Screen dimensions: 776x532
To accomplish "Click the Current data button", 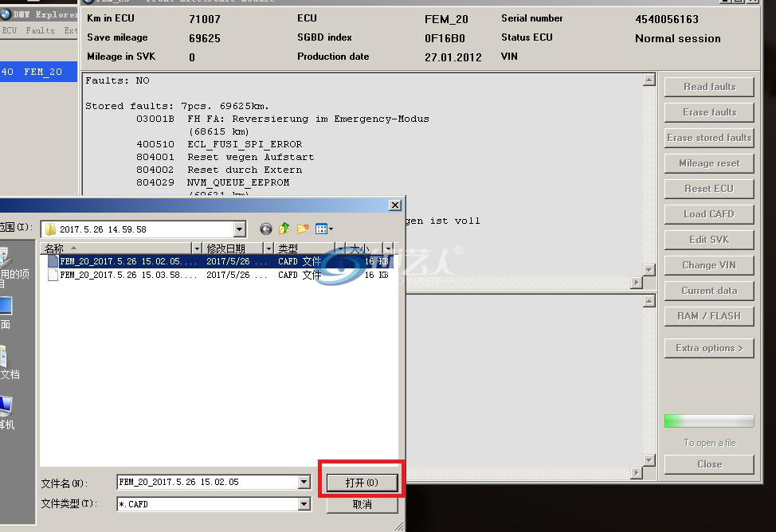I will pos(709,291).
